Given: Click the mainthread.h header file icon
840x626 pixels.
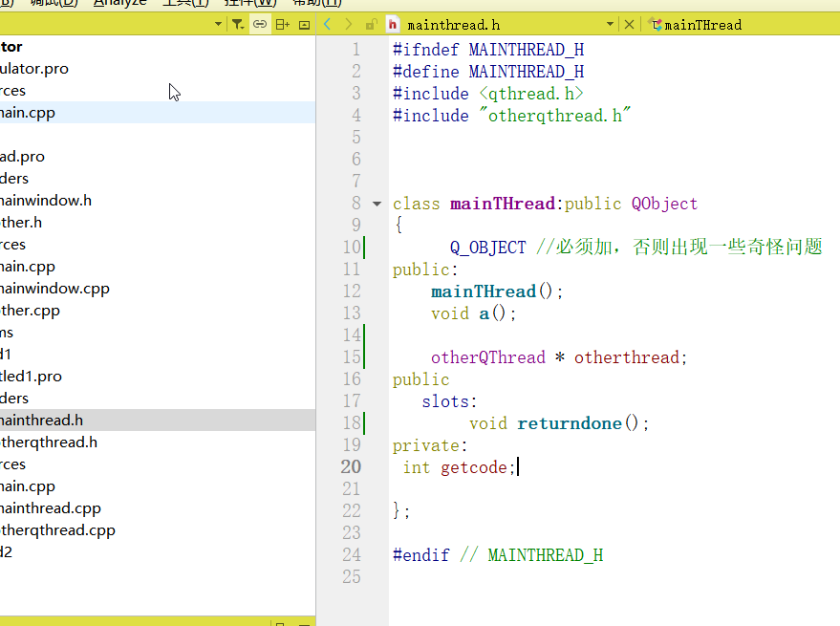Looking at the screenshot, I should pos(393,24).
